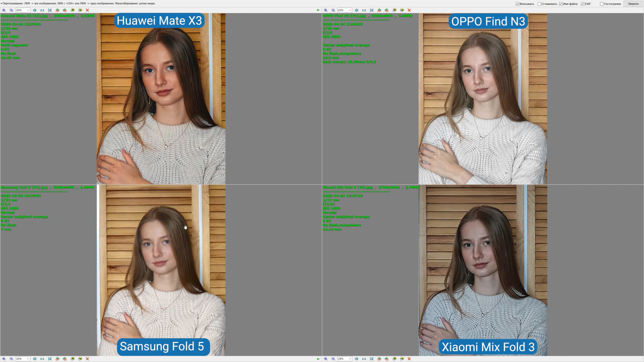Viewport: 644px width, 362px height.
Task: Open the 28% zoom dropdown for Xiaomi panel
Action: tap(350, 359)
